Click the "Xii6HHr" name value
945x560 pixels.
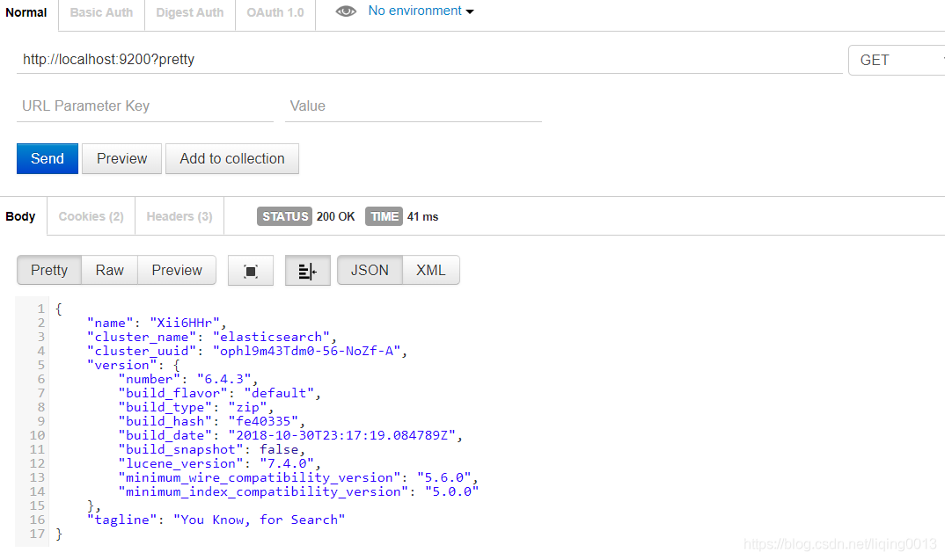click(x=185, y=323)
